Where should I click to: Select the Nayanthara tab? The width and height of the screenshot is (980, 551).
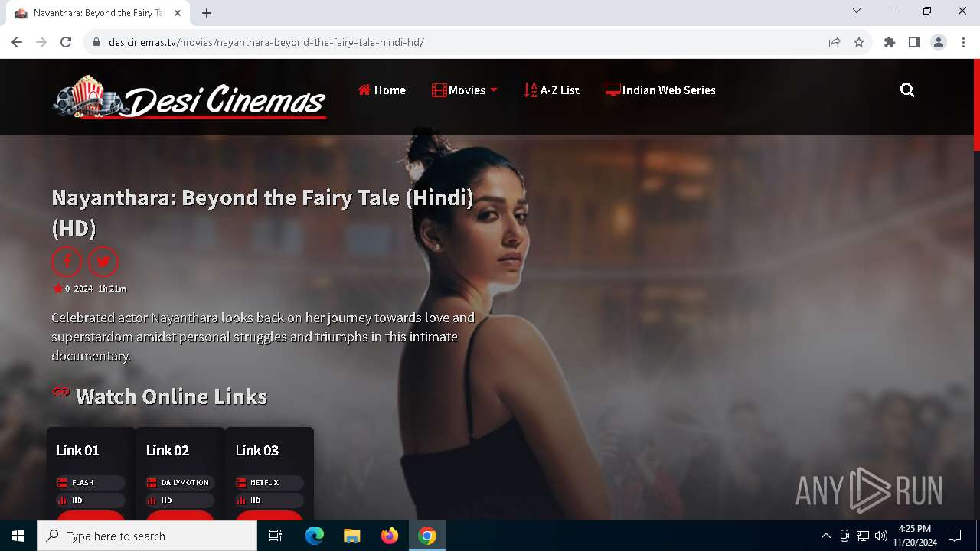click(98, 13)
